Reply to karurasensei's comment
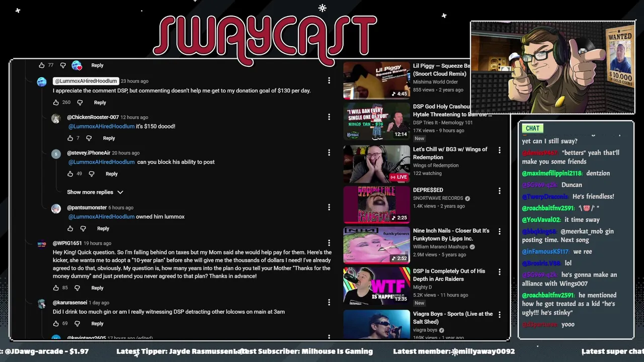This screenshot has width=644, height=362. [97, 324]
